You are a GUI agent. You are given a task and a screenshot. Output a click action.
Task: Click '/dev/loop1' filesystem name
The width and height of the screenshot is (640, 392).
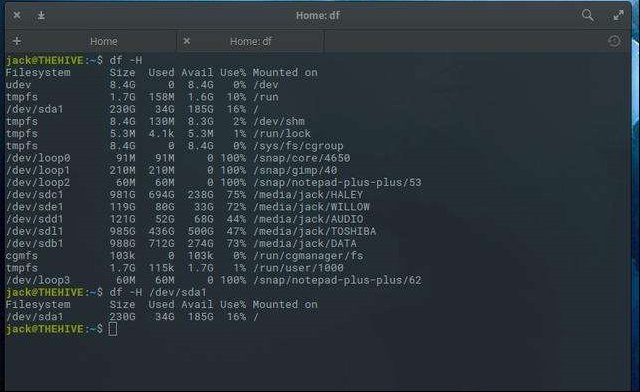[38, 170]
